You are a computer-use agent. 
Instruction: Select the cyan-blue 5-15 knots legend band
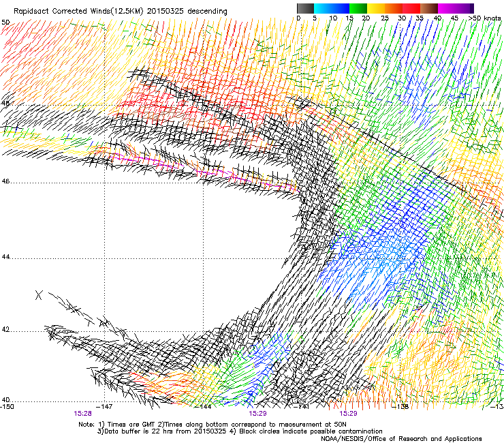332,8
